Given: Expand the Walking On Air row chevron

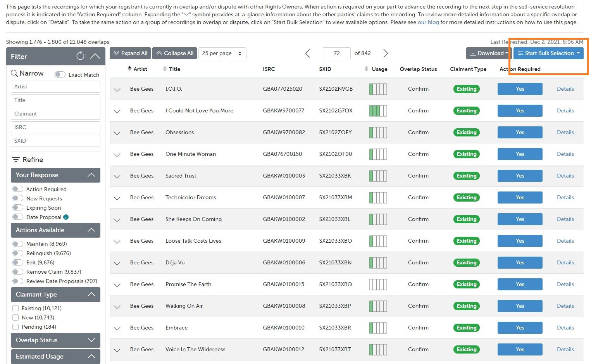Looking at the screenshot, I should (117, 307).
